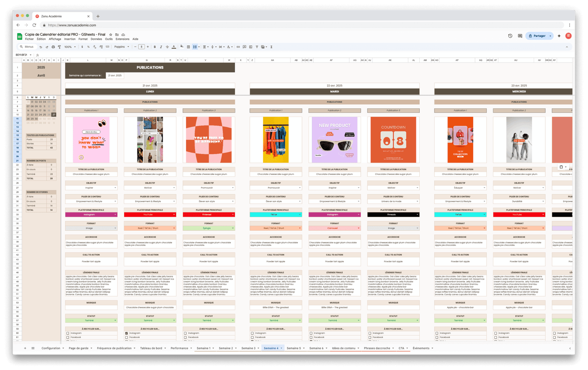Image resolution: width=588 pixels, height=370 pixels.
Task: Open the Insertion menu
Action: [70, 39]
